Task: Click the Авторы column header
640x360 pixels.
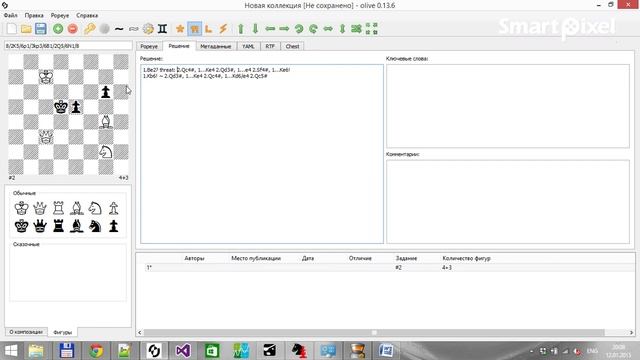Action: coord(194,258)
